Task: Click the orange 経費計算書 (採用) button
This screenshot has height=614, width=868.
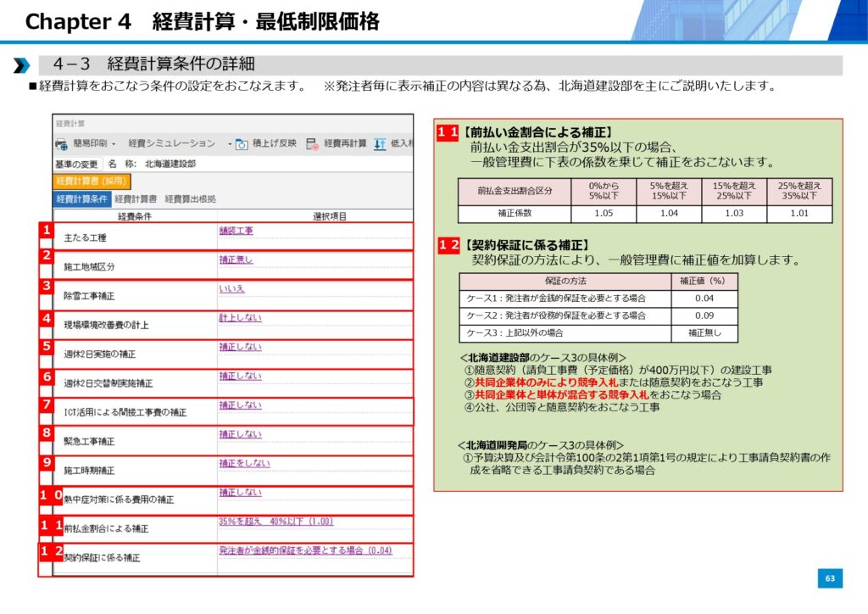Action: (x=91, y=181)
